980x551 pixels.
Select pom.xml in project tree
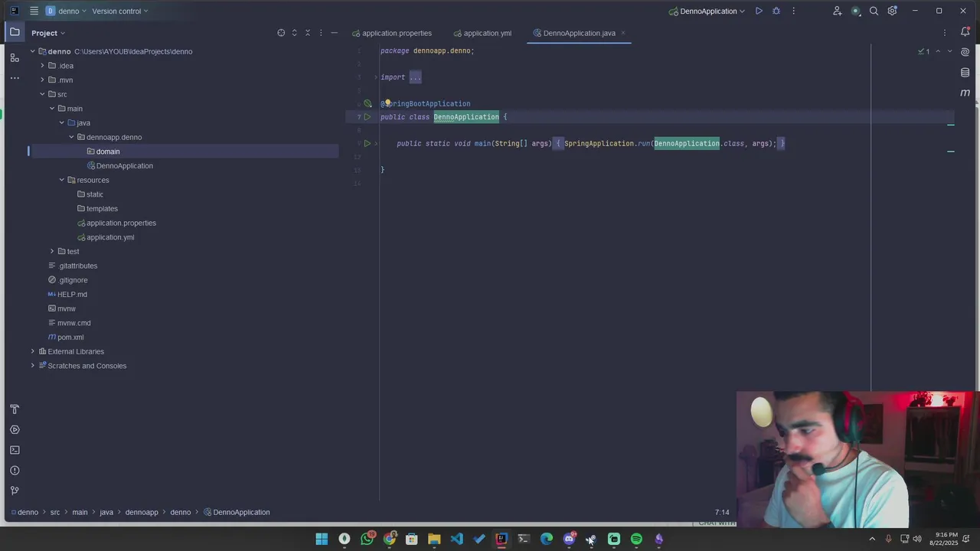coord(70,337)
